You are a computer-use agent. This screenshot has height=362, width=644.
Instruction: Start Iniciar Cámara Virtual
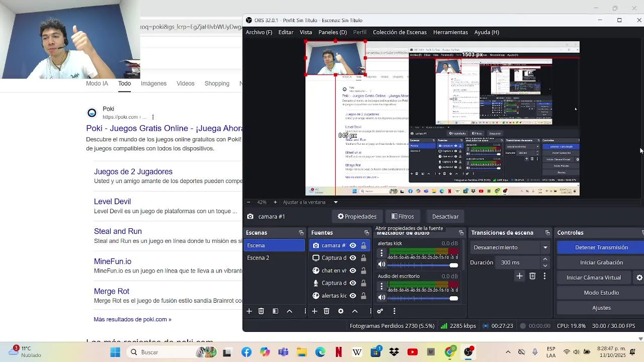[x=594, y=278]
